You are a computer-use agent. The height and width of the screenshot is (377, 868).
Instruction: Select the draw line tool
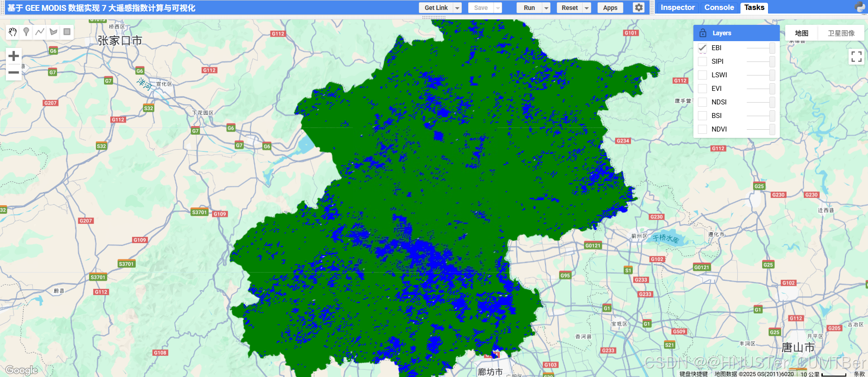[x=40, y=32]
